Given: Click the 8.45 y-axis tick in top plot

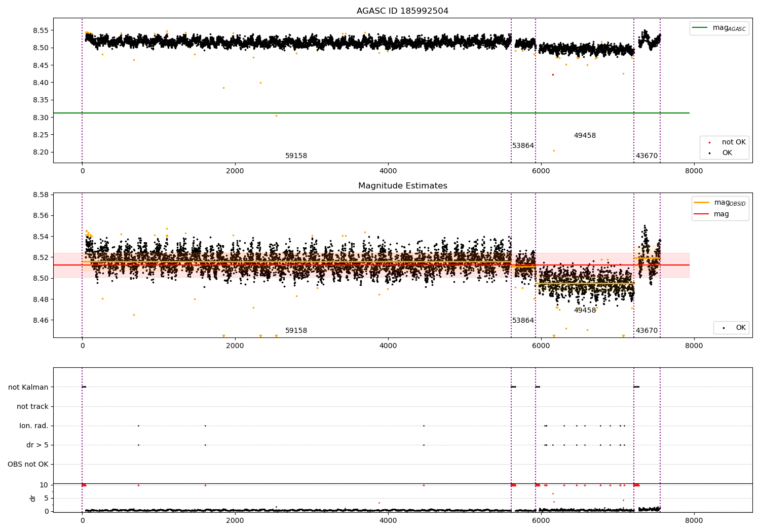Looking at the screenshot, I should coord(41,65).
